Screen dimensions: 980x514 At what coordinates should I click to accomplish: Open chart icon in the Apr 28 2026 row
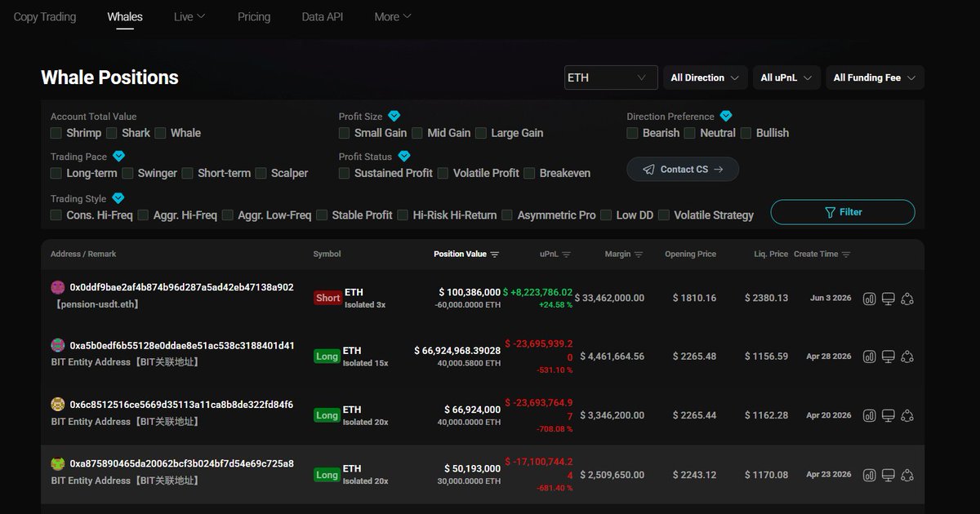tap(870, 357)
